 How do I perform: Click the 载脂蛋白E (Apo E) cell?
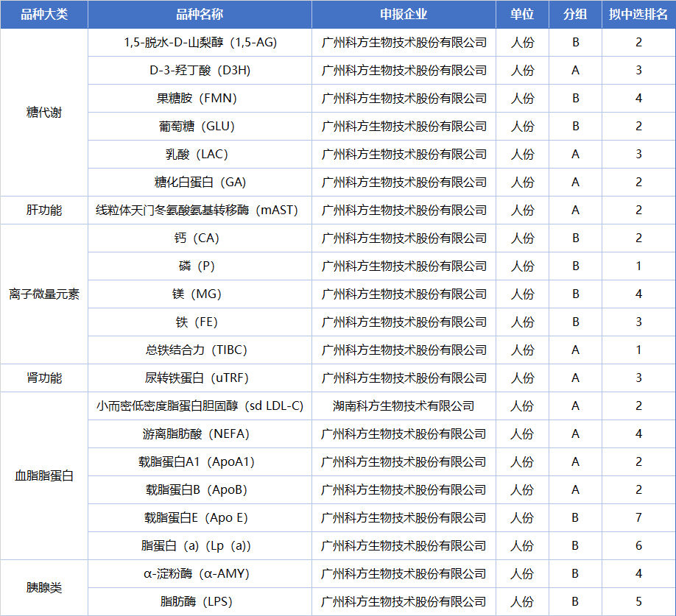pyautogui.click(x=200, y=518)
